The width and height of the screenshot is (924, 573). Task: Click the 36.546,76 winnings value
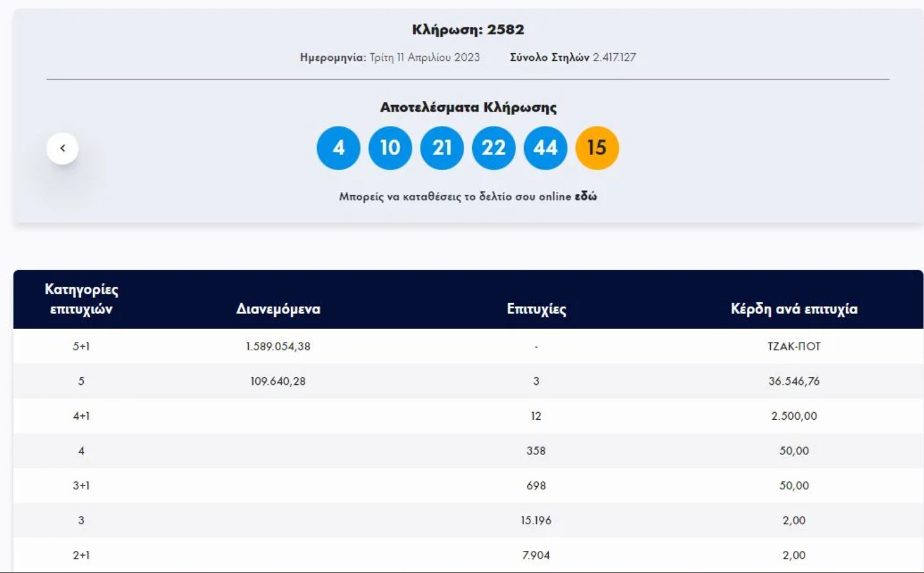pos(793,382)
